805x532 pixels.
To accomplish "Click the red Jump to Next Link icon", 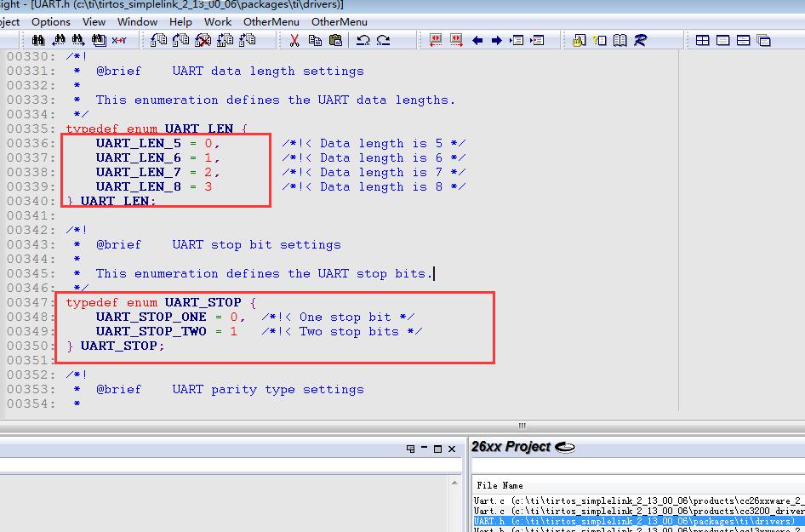I will pyautogui.click(x=456, y=40).
